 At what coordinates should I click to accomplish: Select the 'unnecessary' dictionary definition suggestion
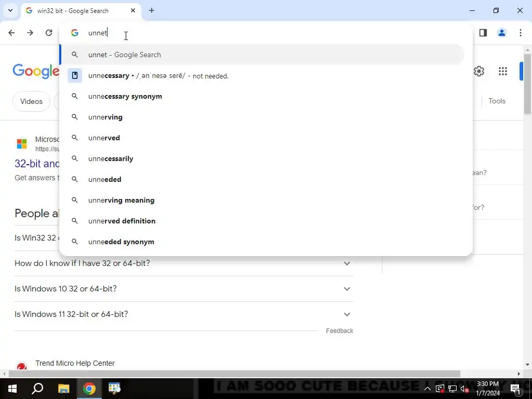pos(262,76)
